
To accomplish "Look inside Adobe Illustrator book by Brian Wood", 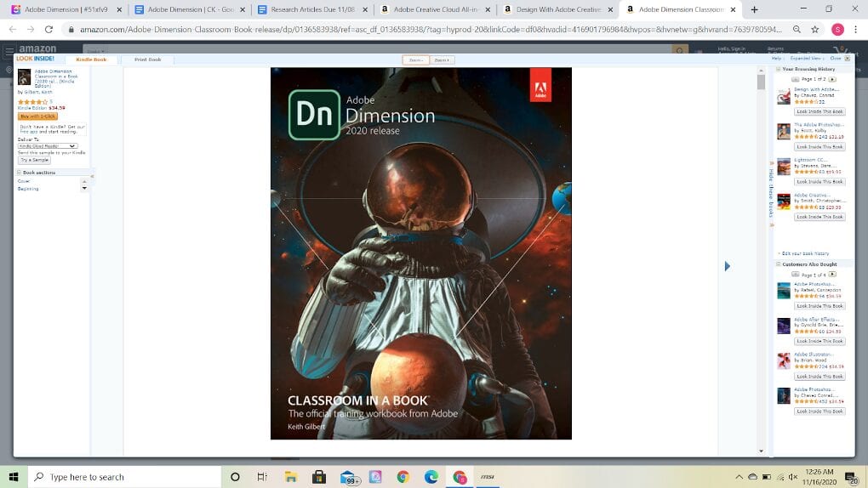I will tap(819, 377).
